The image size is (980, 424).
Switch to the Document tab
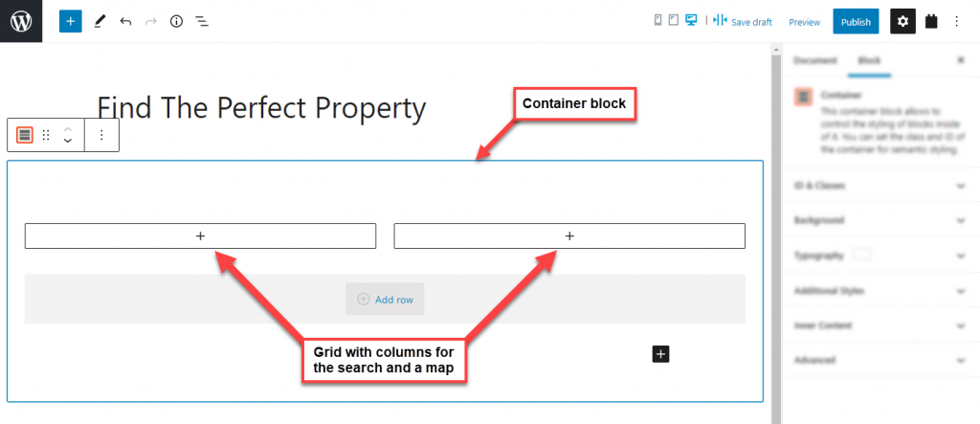[815, 60]
